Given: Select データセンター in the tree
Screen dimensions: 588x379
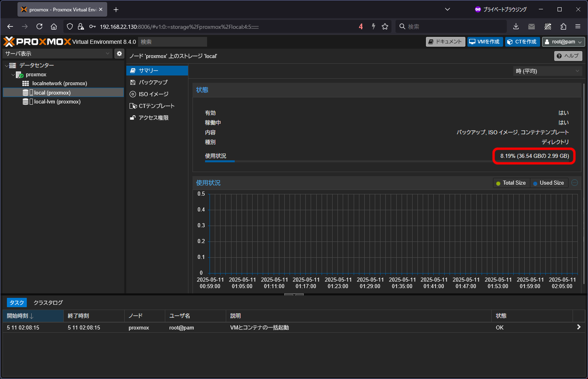Looking at the screenshot, I should pyautogui.click(x=37, y=65).
